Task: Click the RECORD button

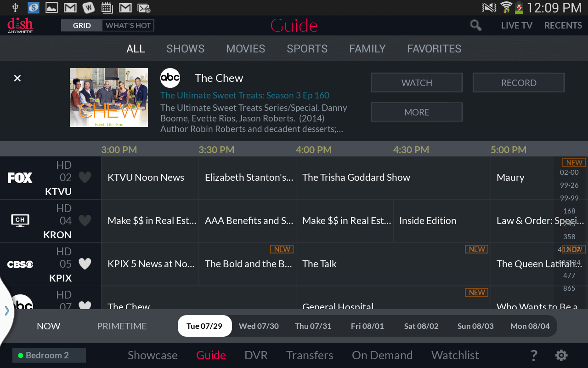Action: [x=519, y=83]
